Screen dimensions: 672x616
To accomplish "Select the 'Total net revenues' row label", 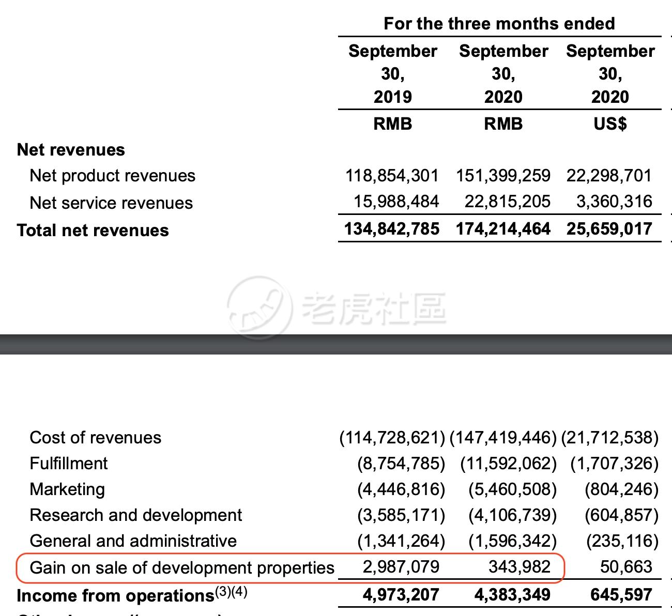I will [x=93, y=230].
